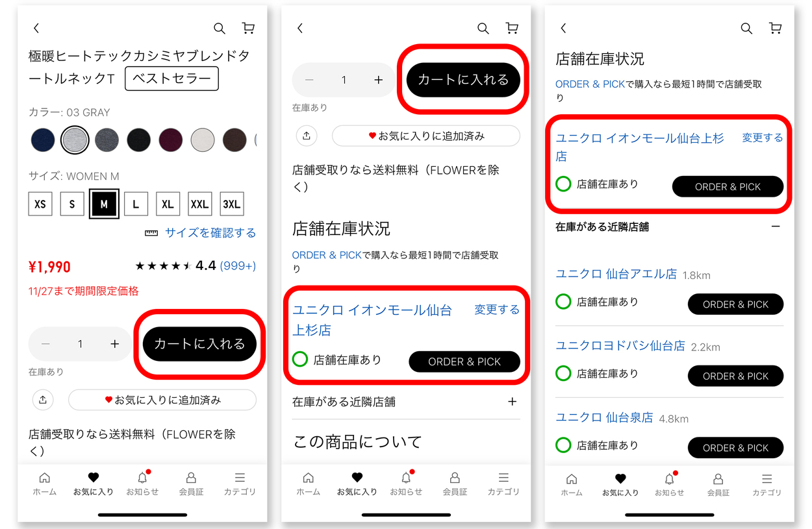Open the cart icon in the rightmost screen
The height and width of the screenshot is (529, 812).
pos(775,29)
